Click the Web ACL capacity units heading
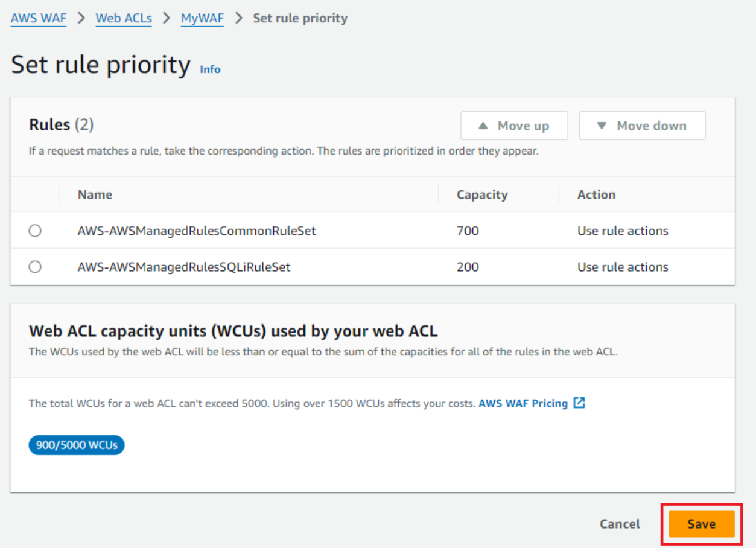Screen dimensions: 756x548 point(233,331)
